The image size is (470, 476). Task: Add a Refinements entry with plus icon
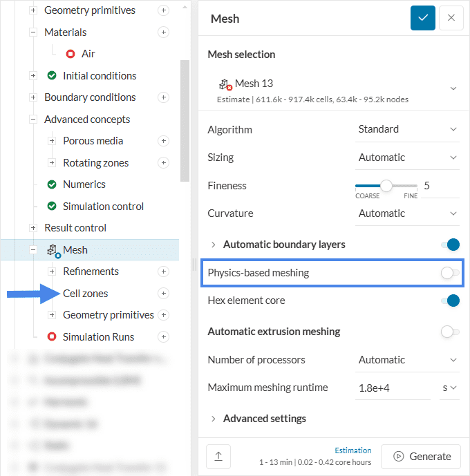[x=163, y=272]
